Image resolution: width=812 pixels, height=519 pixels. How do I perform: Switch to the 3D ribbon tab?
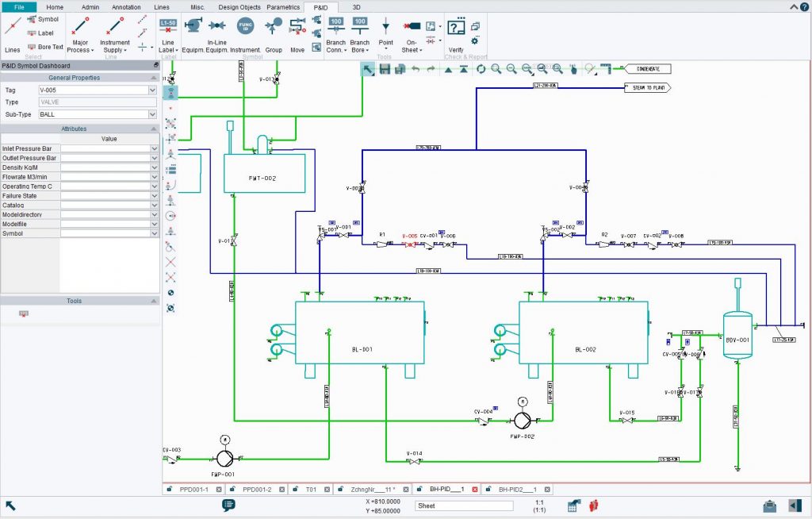pyautogui.click(x=356, y=7)
